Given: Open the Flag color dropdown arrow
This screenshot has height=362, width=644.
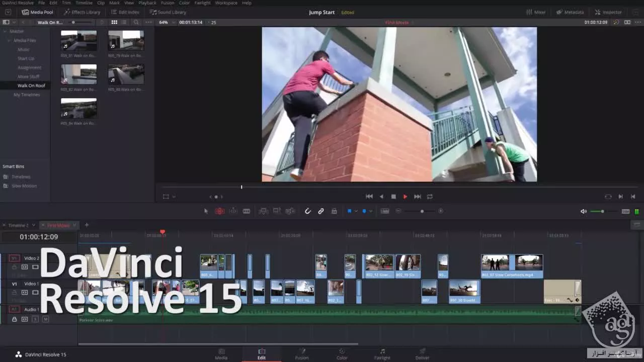Looking at the screenshot, I should tap(356, 211).
